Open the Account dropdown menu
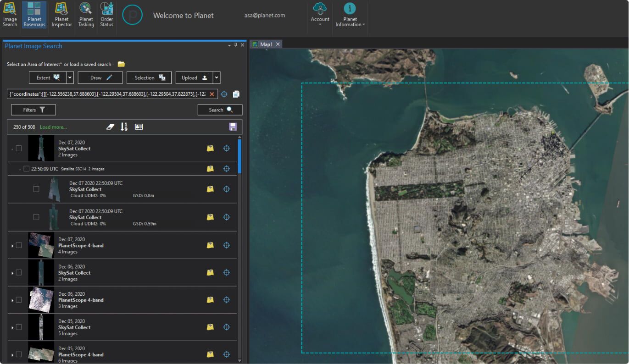 pos(320,14)
